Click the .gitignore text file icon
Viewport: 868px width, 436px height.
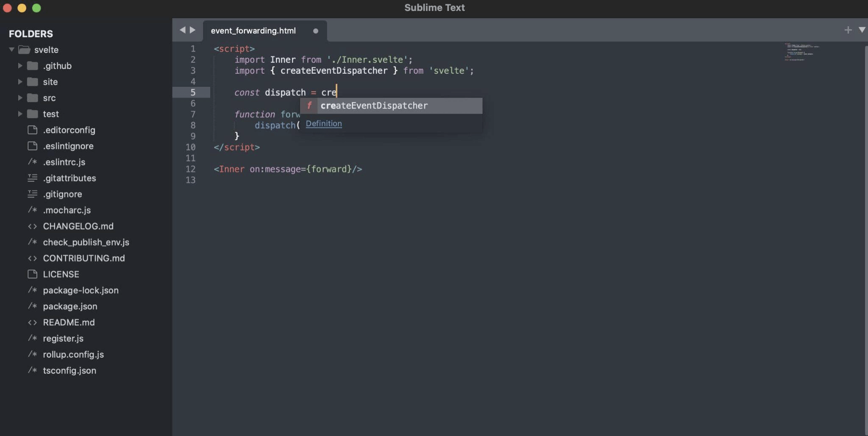point(32,194)
